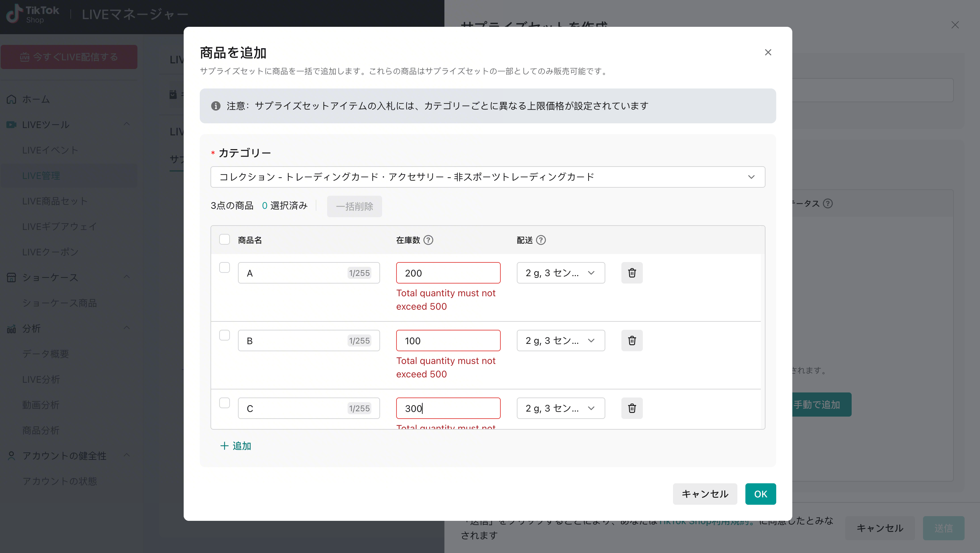Click the stock quantity field showing 200
The width and height of the screenshot is (980, 553).
(x=448, y=273)
